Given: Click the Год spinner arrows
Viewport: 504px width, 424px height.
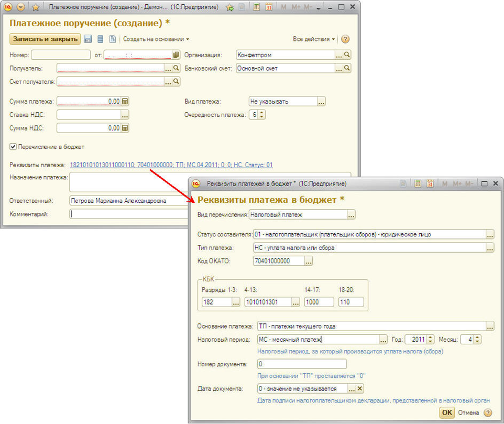Looking at the screenshot, I should [431, 340].
